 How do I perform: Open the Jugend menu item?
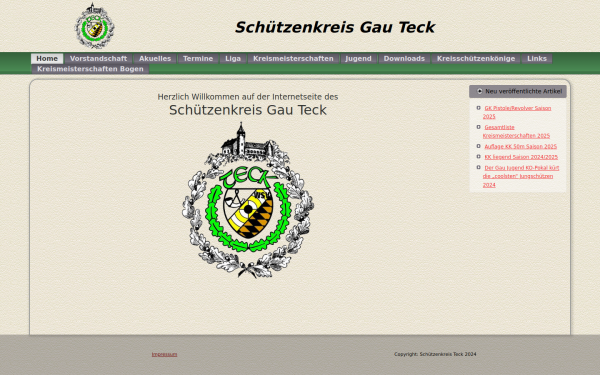pos(359,59)
